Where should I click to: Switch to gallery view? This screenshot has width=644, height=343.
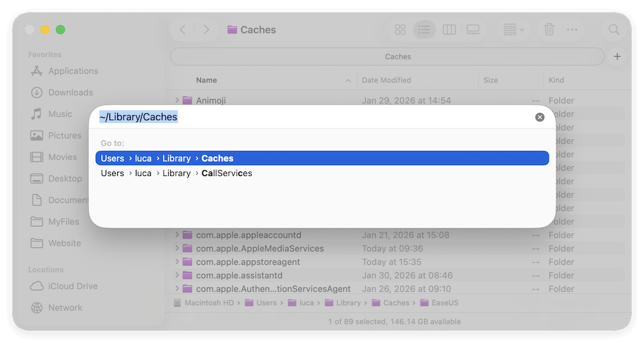(x=473, y=30)
